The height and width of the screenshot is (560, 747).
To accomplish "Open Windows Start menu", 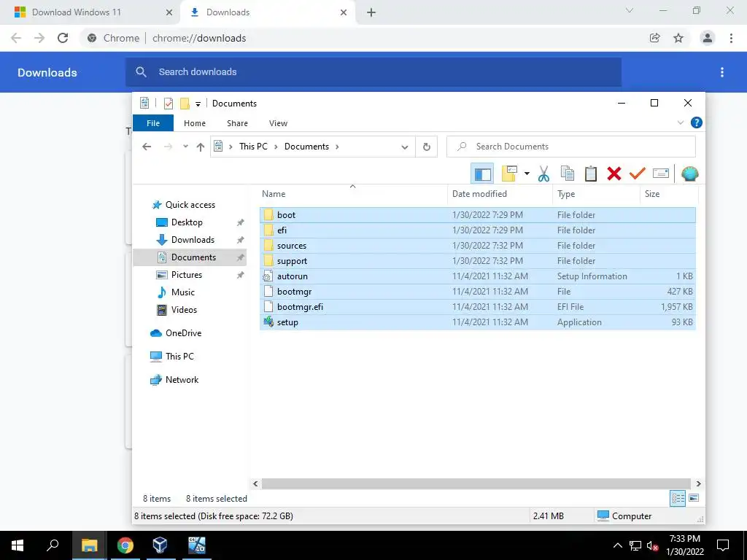I will point(18,545).
